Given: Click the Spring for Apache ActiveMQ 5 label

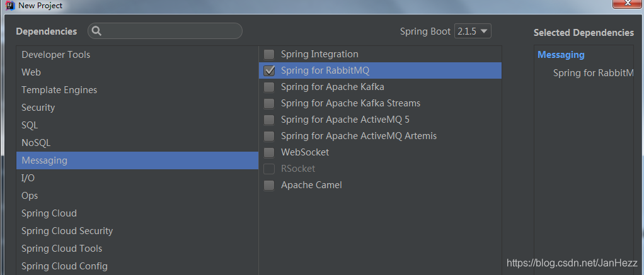Looking at the screenshot, I should click(345, 120).
